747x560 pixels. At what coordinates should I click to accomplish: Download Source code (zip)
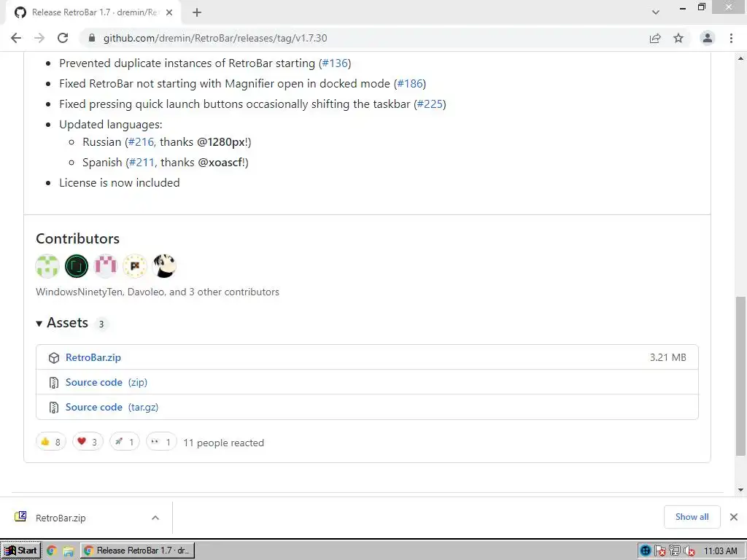tap(107, 382)
